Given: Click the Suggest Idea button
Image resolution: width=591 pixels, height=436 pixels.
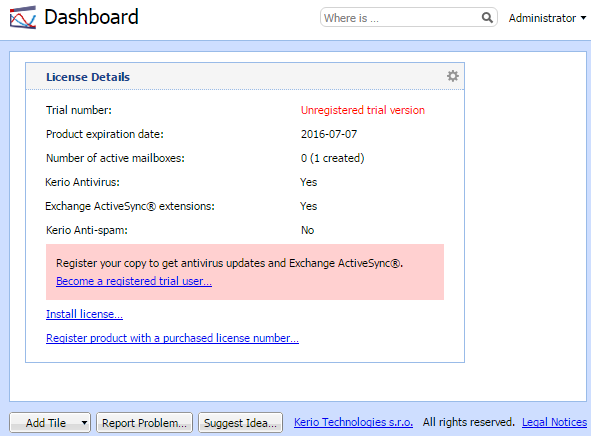Looking at the screenshot, I should coord(240,423).
